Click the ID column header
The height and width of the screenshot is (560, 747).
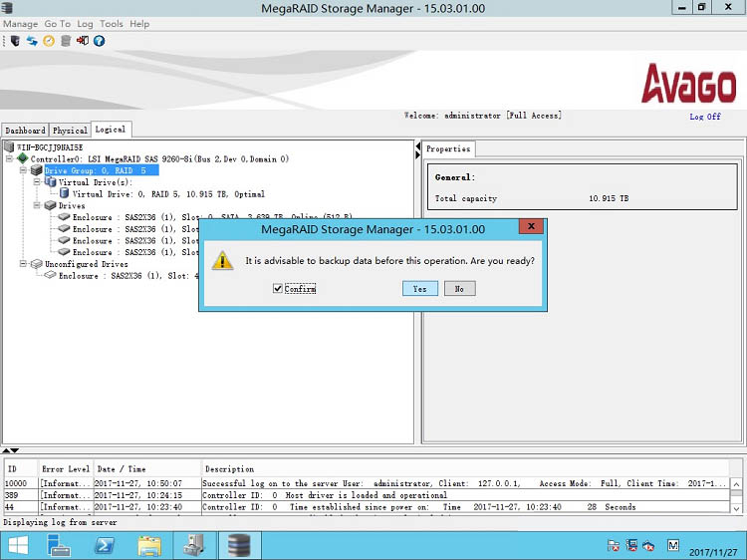coord(21,469)
